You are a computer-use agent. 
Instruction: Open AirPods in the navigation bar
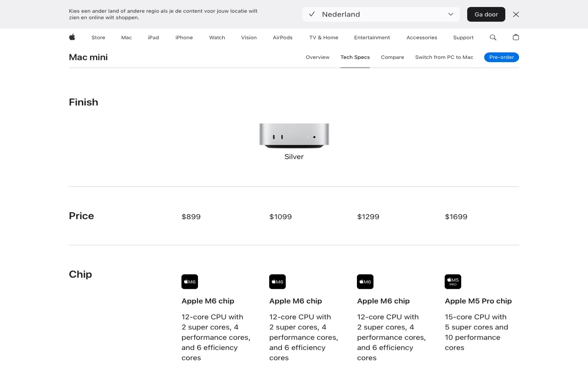click(x=283, y=38)
